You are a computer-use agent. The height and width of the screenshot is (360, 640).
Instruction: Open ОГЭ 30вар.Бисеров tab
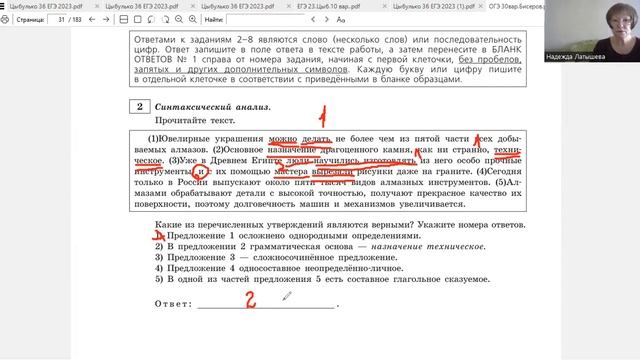(516, 7)
